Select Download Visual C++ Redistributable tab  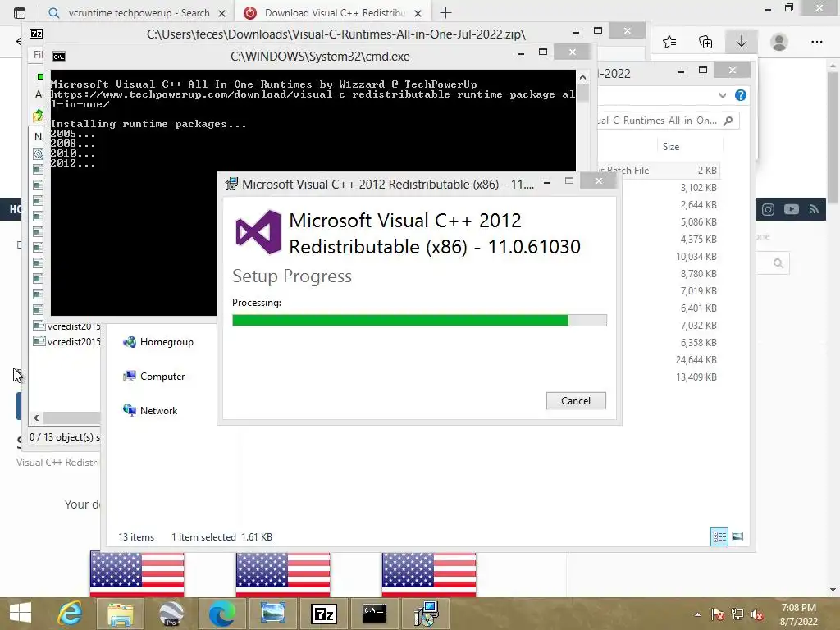(335, 13)
